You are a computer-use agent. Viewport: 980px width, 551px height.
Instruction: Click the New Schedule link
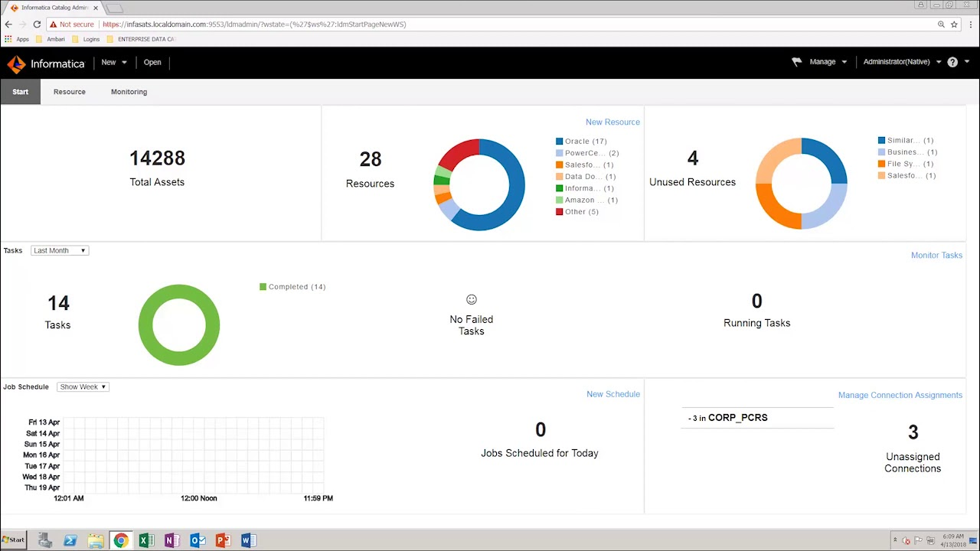[613, 394]
